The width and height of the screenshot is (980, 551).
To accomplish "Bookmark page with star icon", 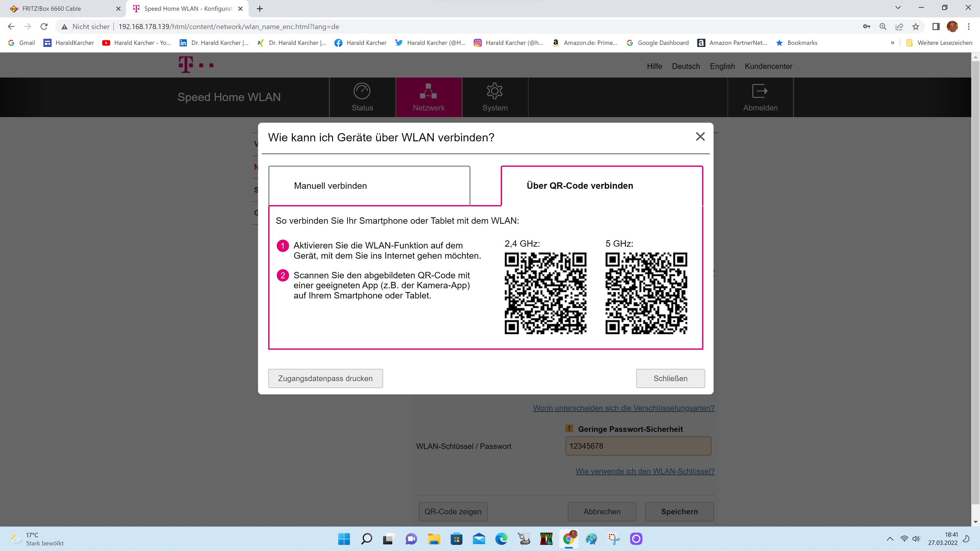I will (916, 27).
